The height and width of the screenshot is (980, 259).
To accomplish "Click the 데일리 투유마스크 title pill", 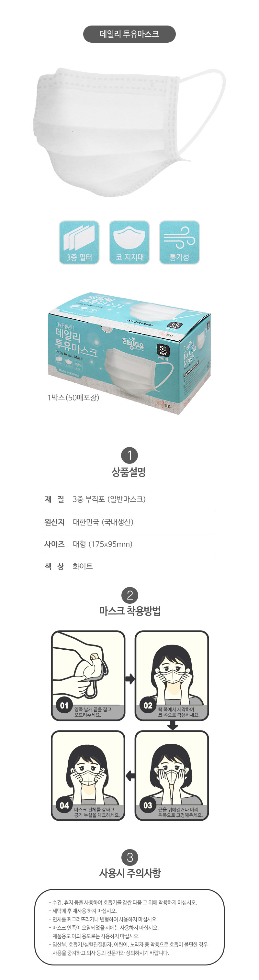I will 129,34.
